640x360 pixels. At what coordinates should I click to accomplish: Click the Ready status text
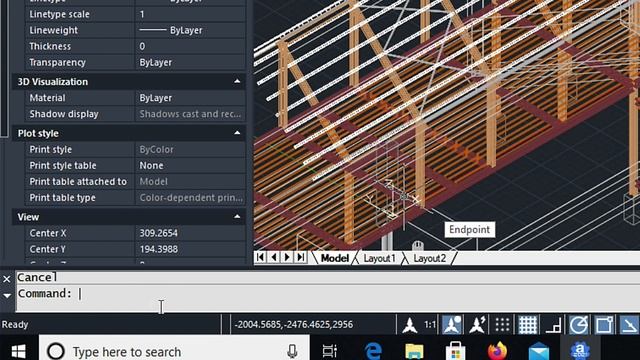click(x=15, y=324)
